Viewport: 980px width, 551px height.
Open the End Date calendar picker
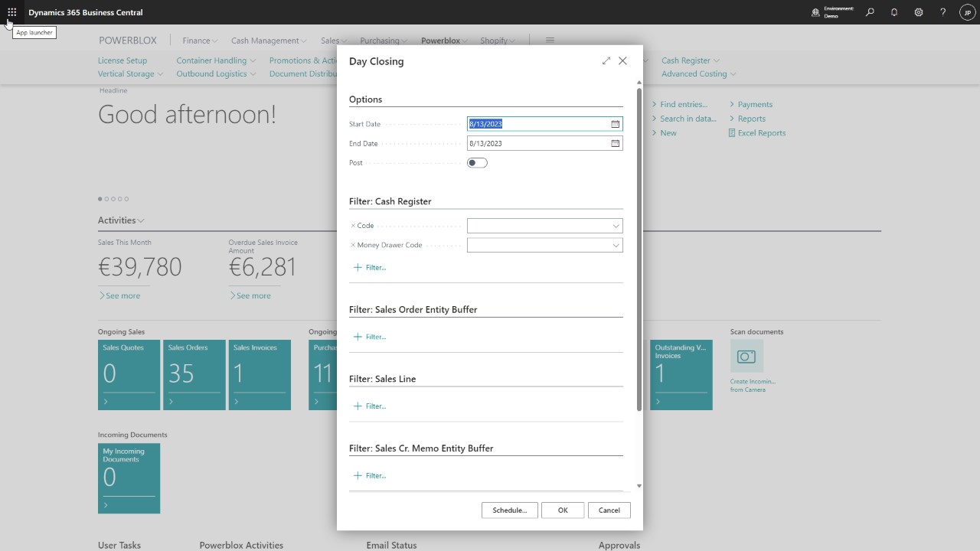click(615, 143)
